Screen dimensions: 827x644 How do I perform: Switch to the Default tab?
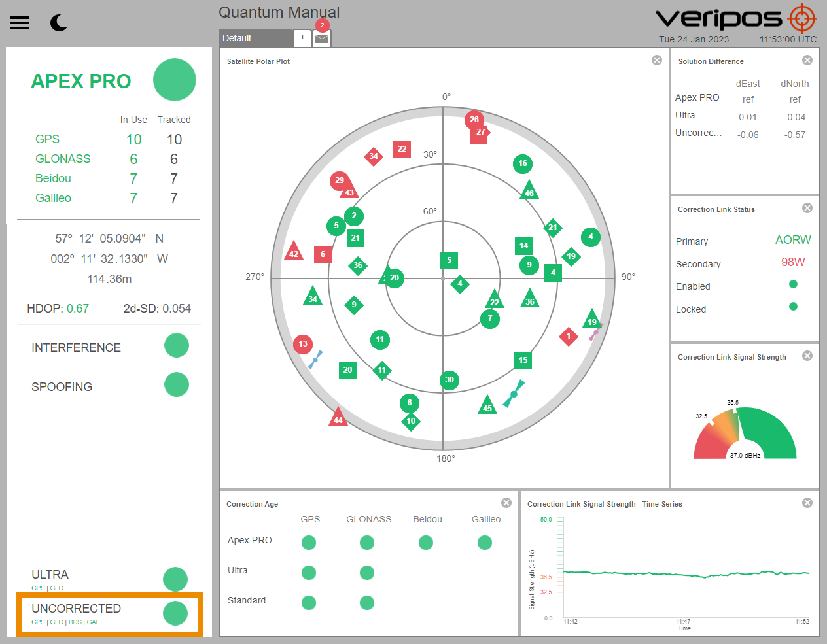click(x=255, y=38)
